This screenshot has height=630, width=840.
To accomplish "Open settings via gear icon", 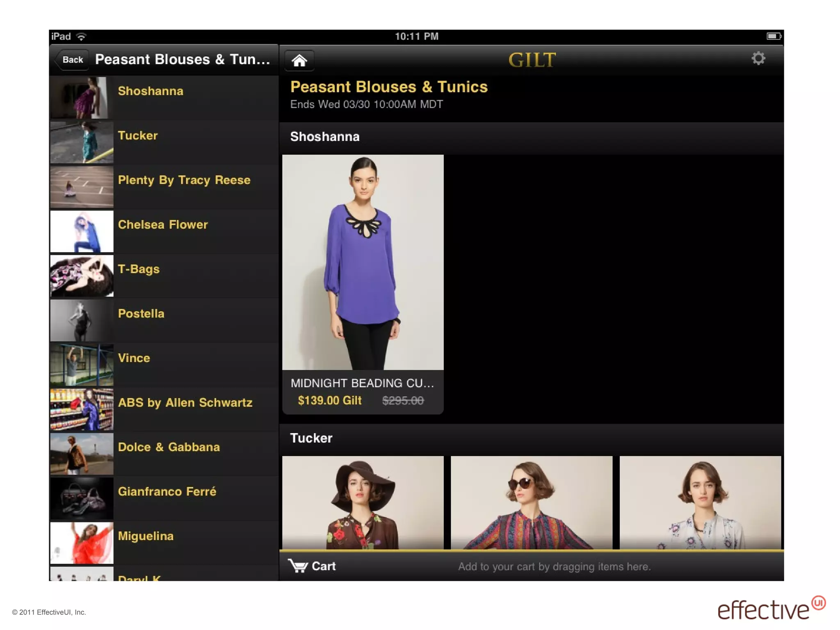I will coord(758,59).
